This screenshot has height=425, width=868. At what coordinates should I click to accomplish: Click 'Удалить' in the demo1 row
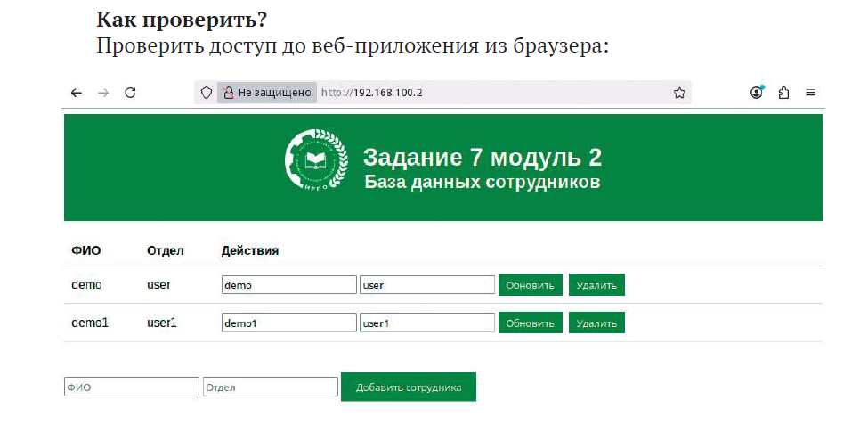point(596,323)
